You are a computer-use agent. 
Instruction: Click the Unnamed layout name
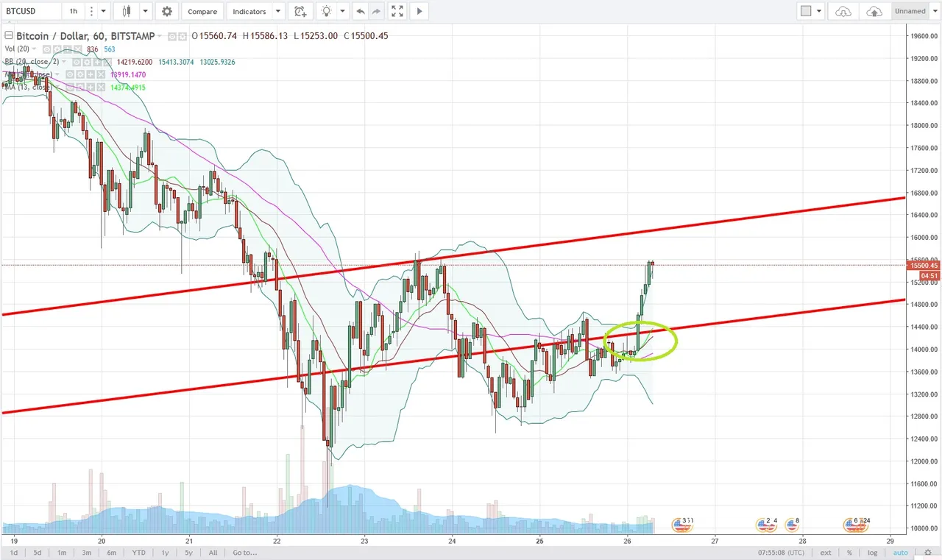click(910, 11)
